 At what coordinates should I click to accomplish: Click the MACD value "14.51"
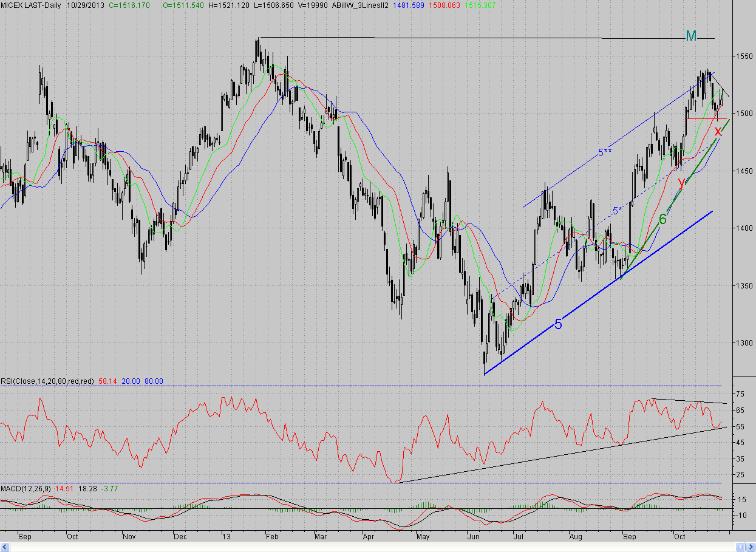(x=64, y=488)
